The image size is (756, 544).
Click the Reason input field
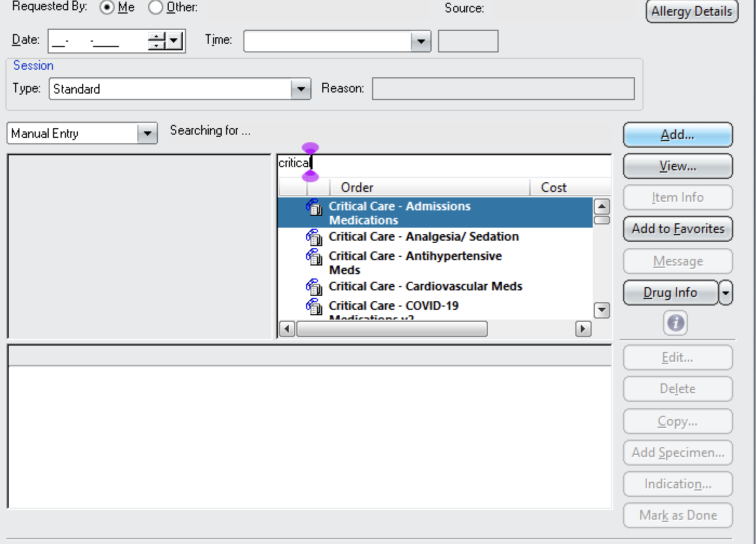[x=503, y=89]
